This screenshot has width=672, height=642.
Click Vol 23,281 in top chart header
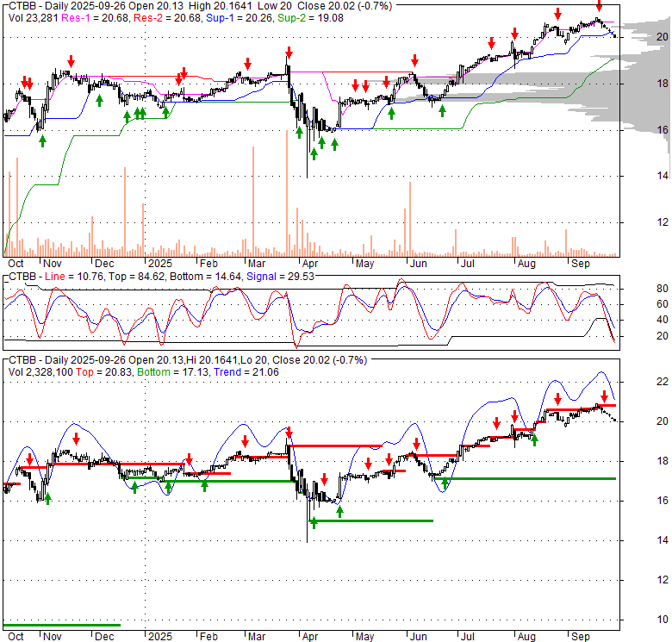tap(34, 18)
